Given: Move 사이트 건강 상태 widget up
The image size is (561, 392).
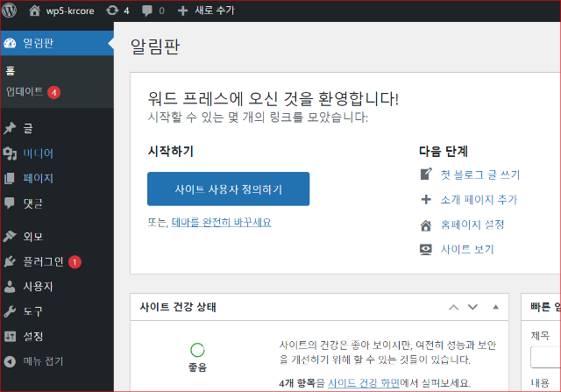Looking at the screenshot, I should click(454, 307).
